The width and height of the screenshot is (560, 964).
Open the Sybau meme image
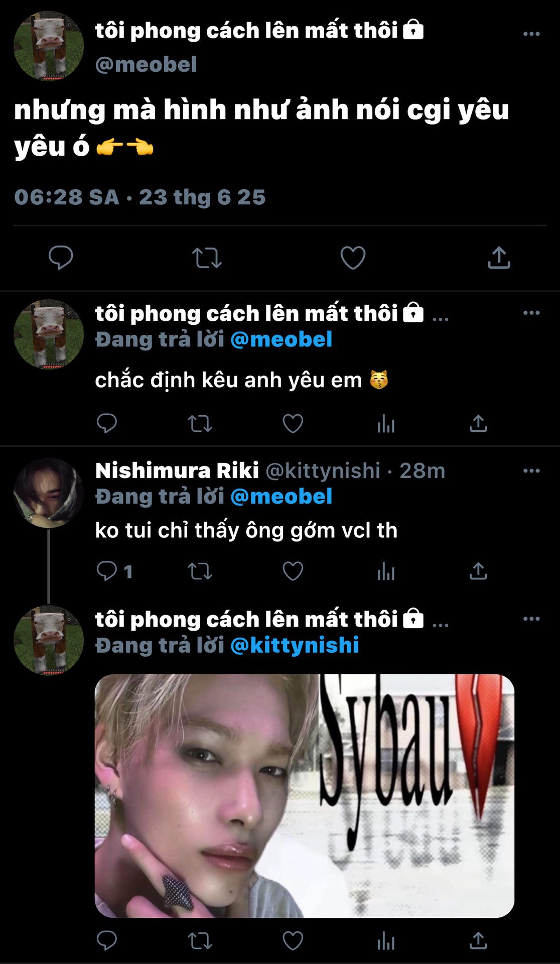pyautogui.click(x=305, y=796)
